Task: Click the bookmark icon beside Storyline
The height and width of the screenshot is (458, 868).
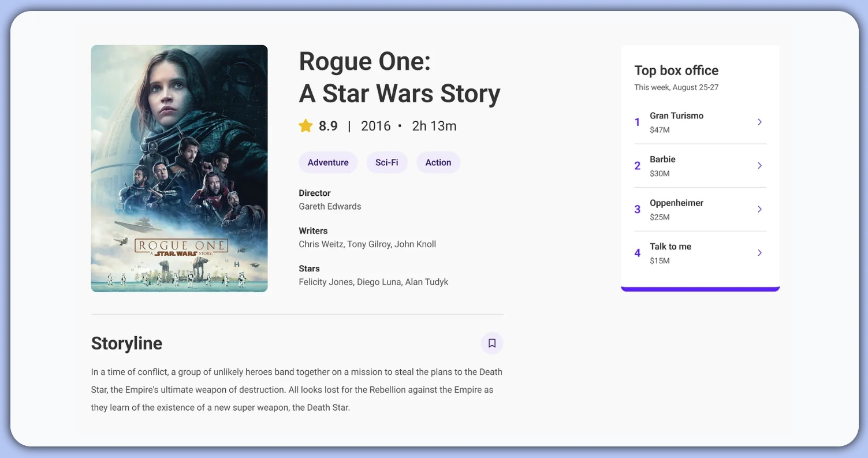Action: (491, 343)
